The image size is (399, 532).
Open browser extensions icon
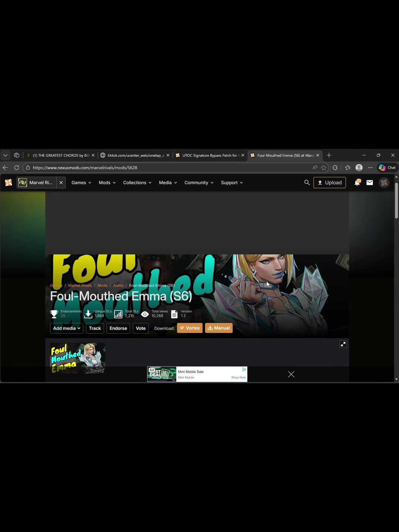(x=335, y=168)
